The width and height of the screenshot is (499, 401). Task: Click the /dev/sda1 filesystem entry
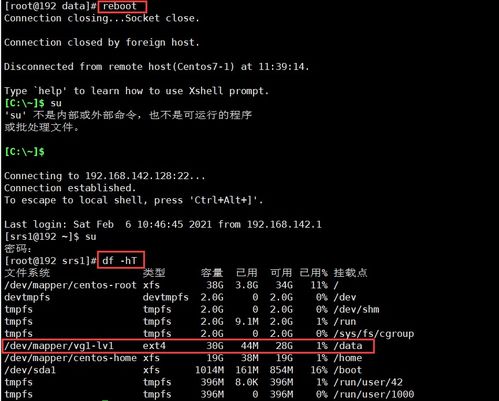pos(30,370)
